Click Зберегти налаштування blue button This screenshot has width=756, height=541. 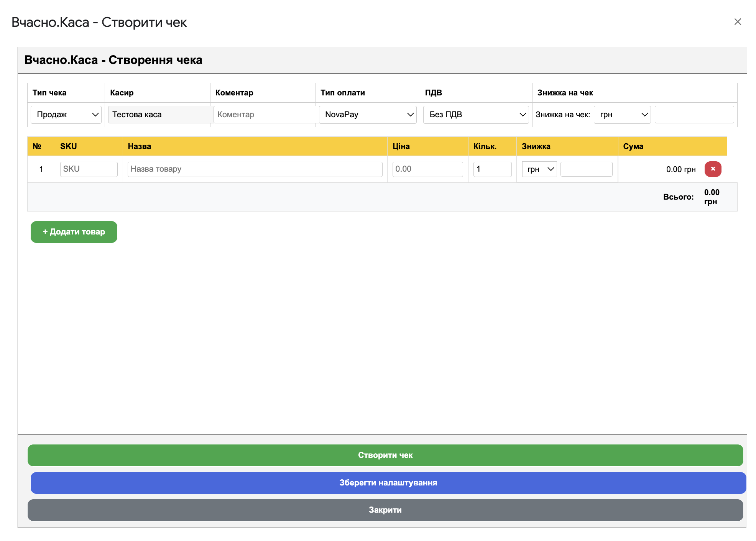pyautogui.click(x=388, y=483)
